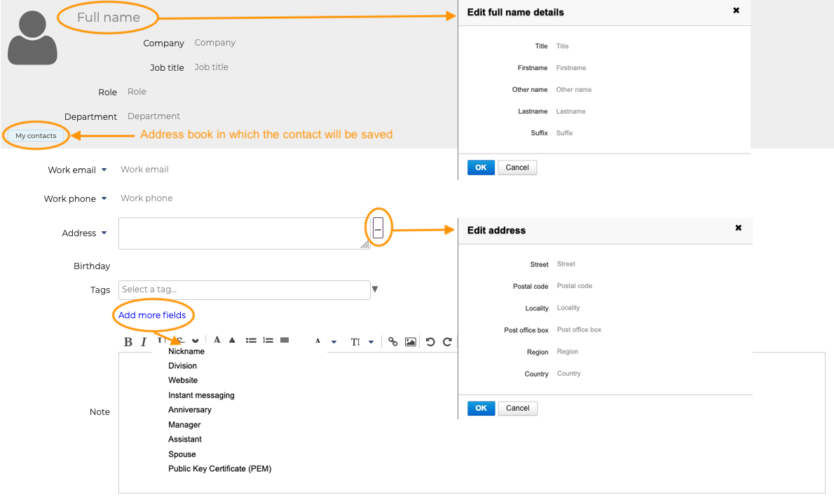The height and width of the screenshot is (504, 834).
Task: Cancel the Edit address dialog
Action: click(517, 408)
